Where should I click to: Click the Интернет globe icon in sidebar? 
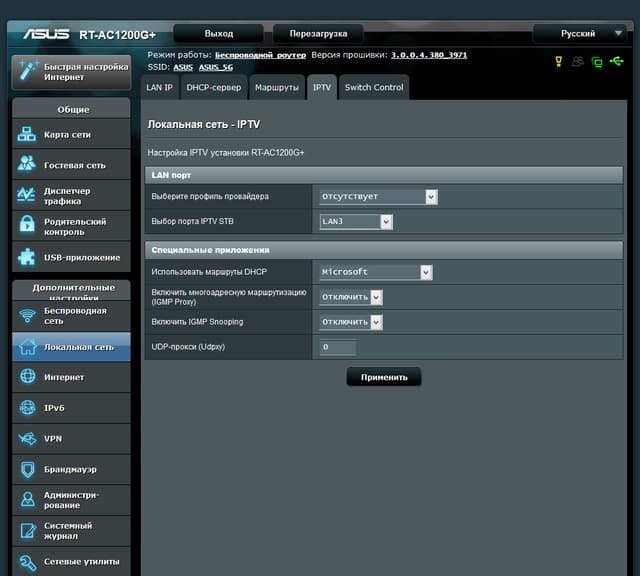[x=28, y=376]
